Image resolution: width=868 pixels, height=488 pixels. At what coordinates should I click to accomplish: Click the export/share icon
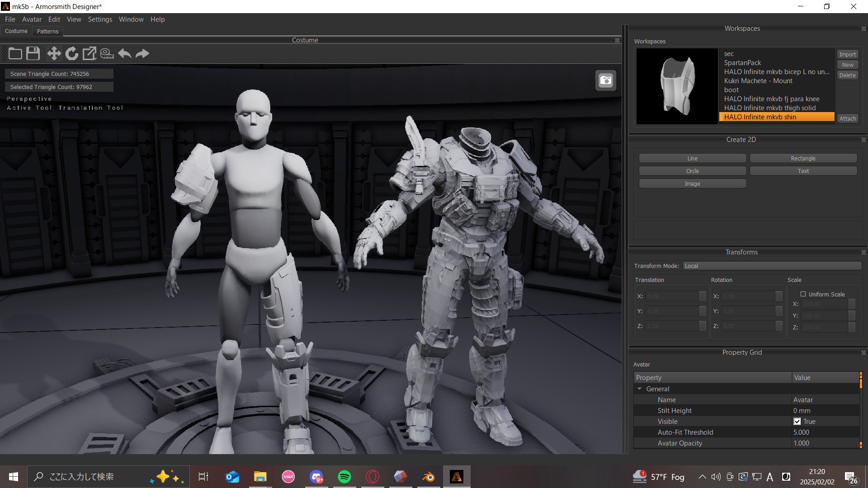coord(90,53)
